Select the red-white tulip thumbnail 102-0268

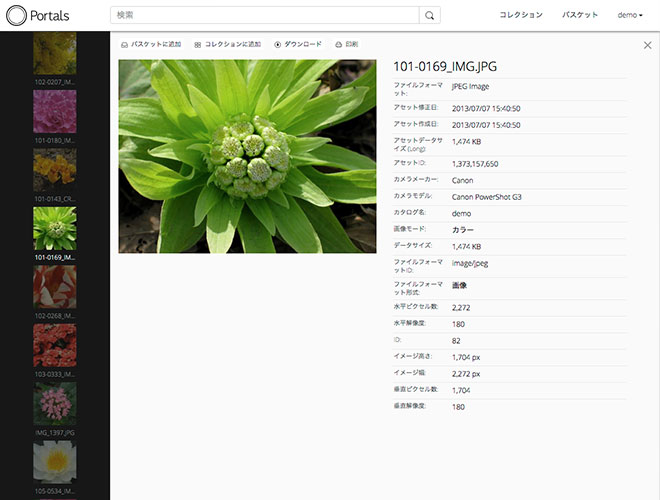(55, 287)
